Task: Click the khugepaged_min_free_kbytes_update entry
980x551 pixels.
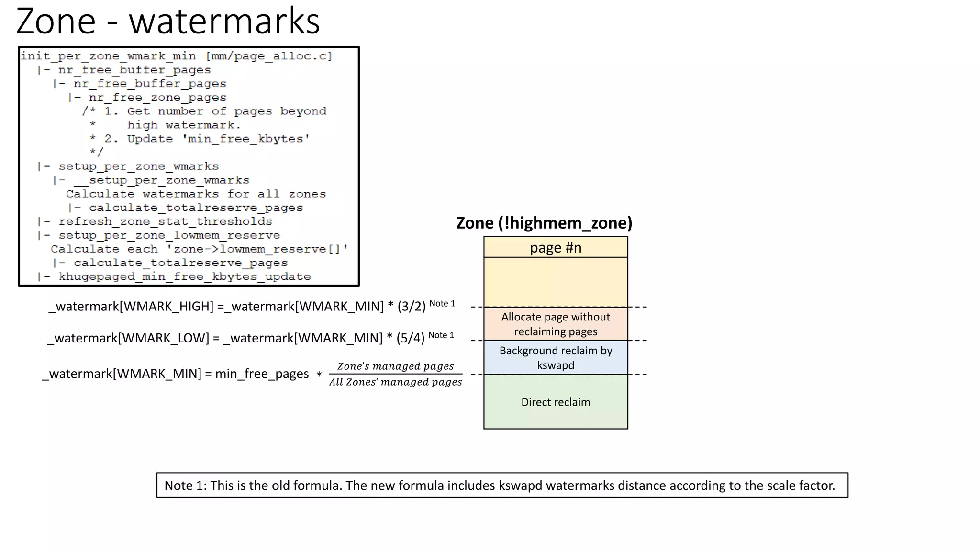Action: pos(184,277)
